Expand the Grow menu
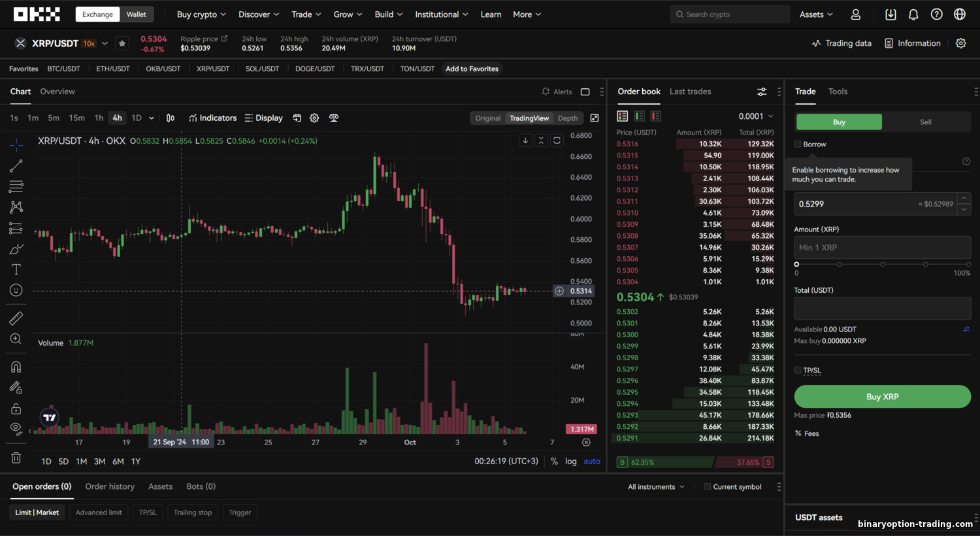The image size is (980, 536). pyautogui.click(x=348, y=14)
